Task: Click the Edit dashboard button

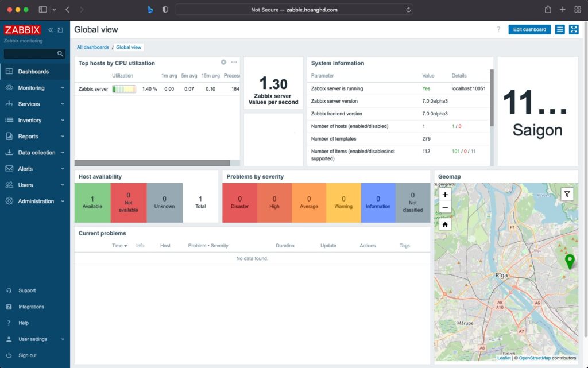Action: click(x=529, y=30)
